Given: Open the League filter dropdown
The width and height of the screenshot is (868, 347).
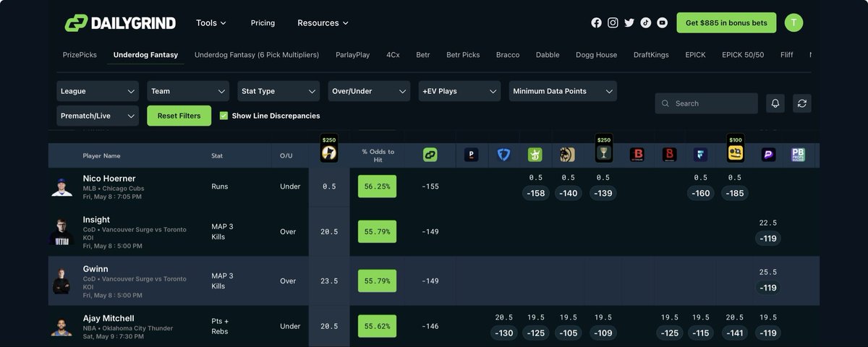Looking at the screenshot, I should (x=98, y=91).
